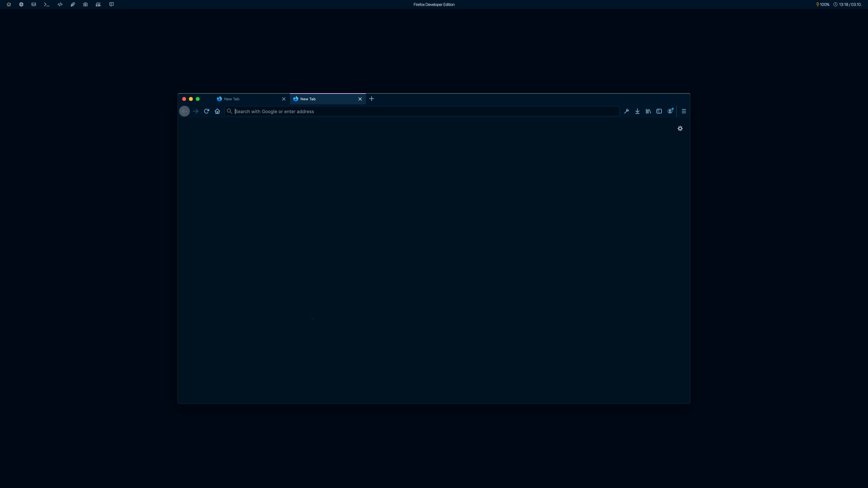Click the new tab personalize gear icon

click(680, 128)
